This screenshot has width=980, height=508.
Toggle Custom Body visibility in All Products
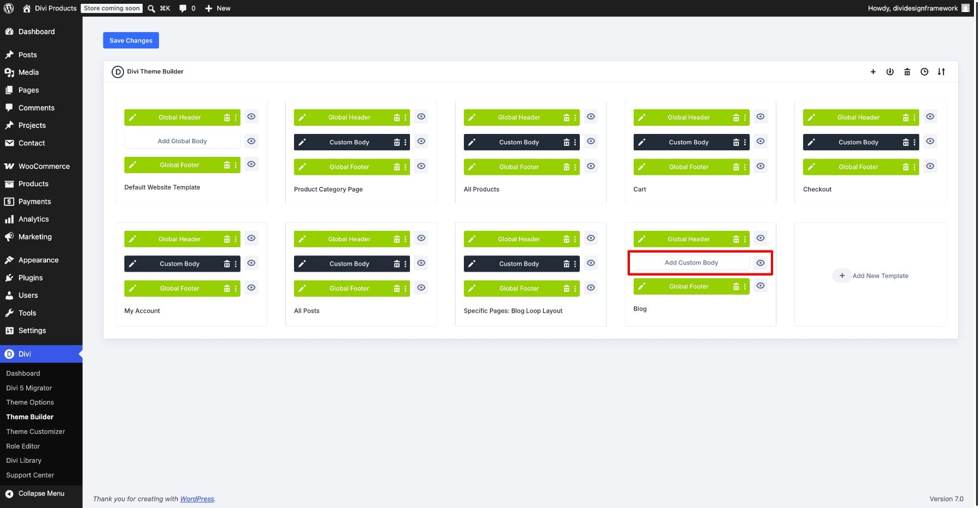(591, 141)
